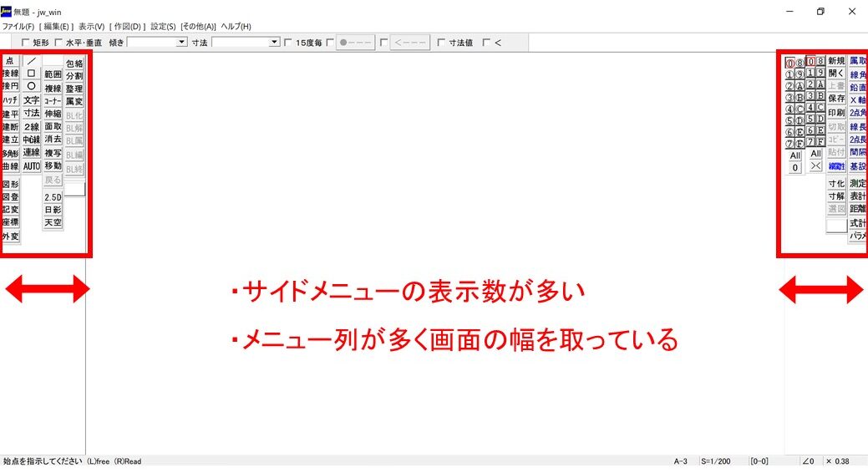Select the line (／) drawing tool
The width and height of the screenshot is (868, 473).
[x=32, y=61]
